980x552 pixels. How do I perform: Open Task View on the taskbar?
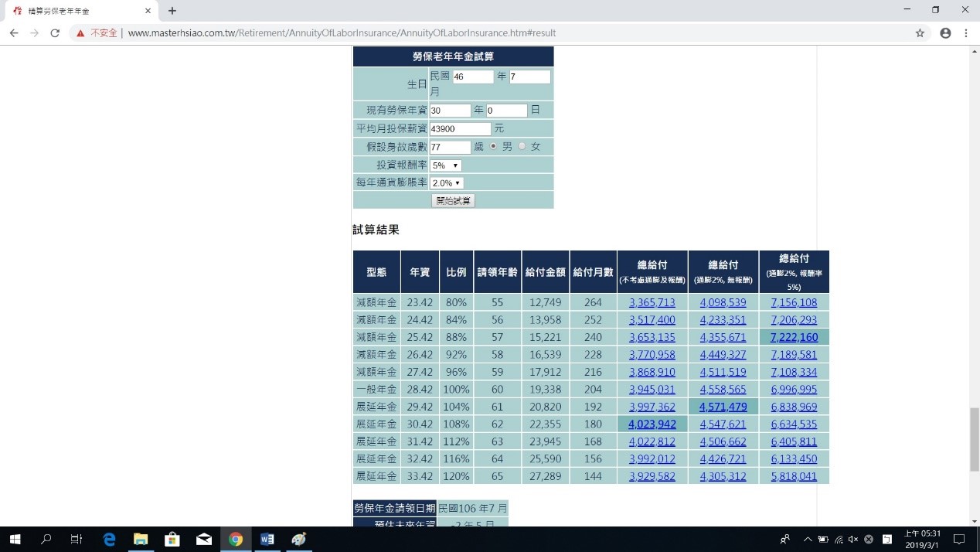pyautogui.click(x=77, y=540)
